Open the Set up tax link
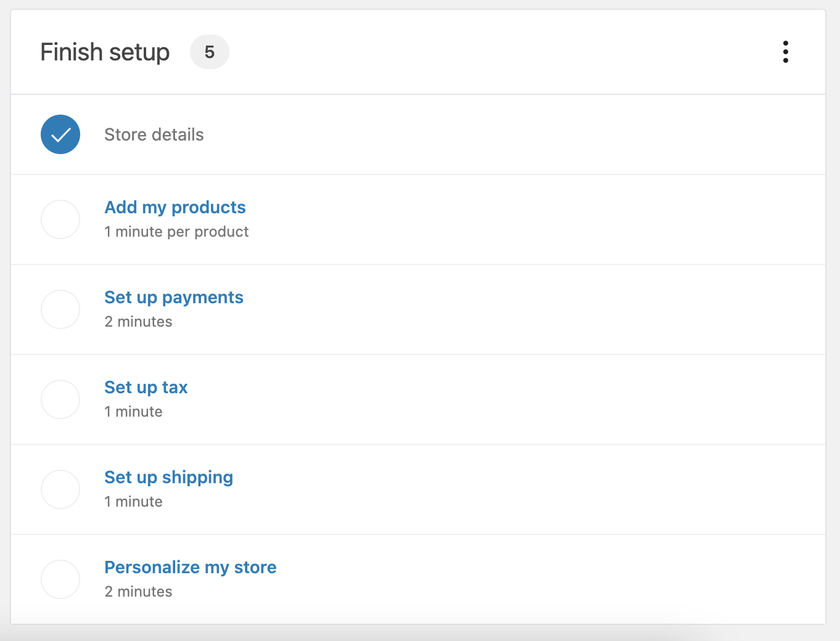The width and height of the screenshot is (840, 641). [146, 388]
